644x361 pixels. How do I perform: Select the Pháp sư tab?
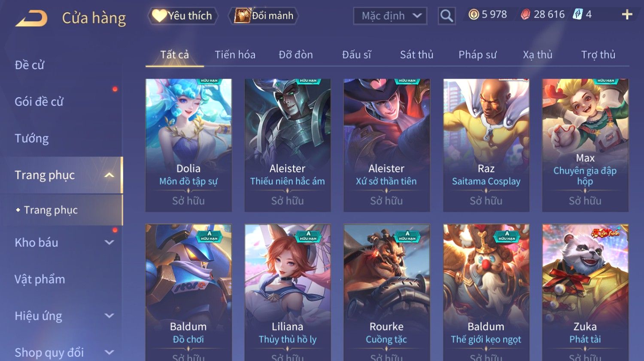(477, 55)
